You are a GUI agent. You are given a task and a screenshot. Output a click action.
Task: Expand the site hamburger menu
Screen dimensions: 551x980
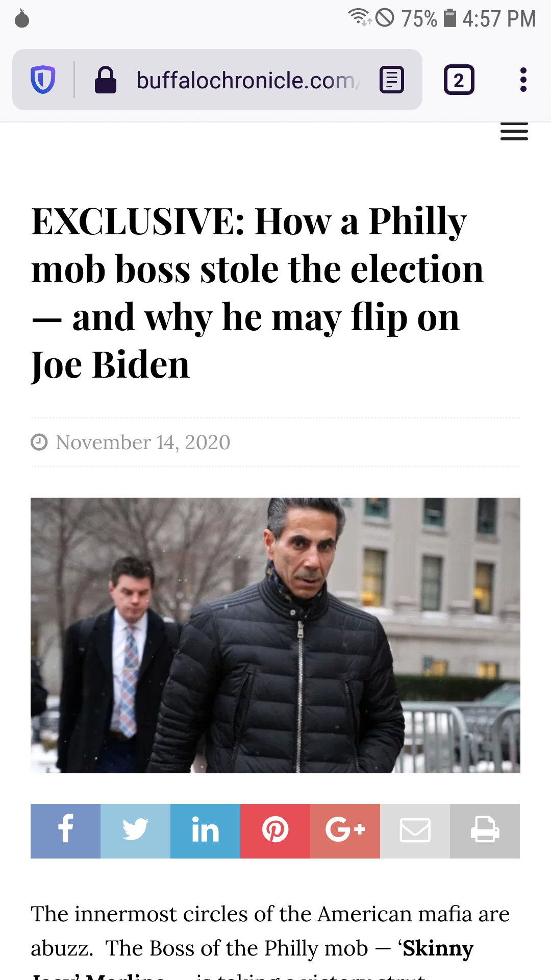(x=514, y=132)
